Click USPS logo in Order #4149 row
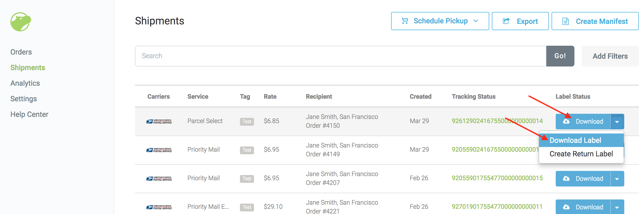 click(x=159, y=150)
